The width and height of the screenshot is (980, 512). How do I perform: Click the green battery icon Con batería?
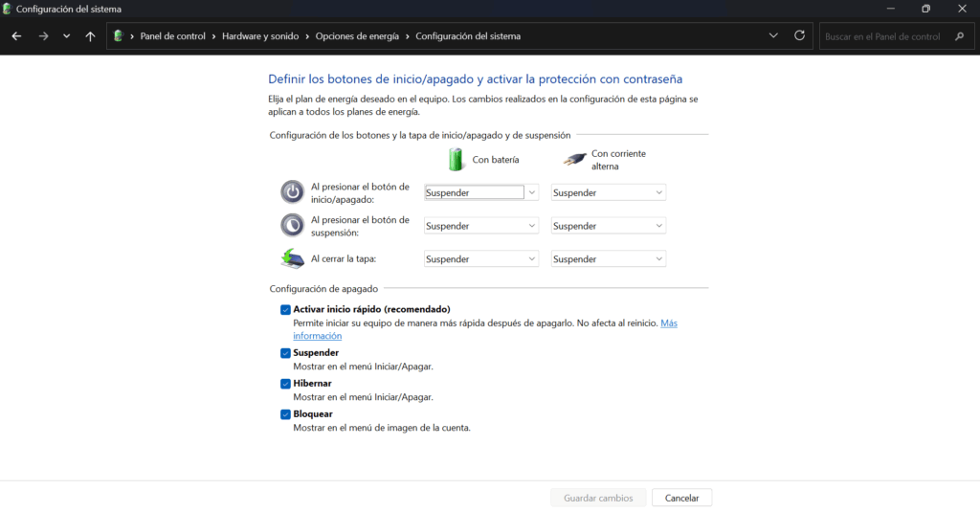(457, 160)
